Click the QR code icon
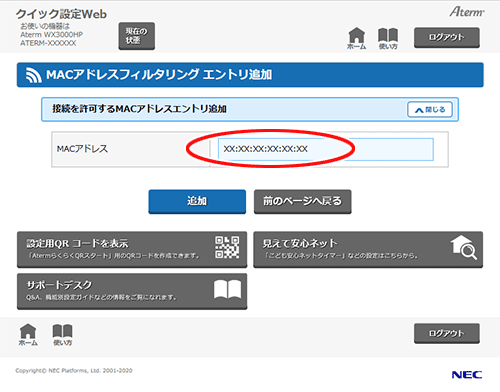Image resolution: width=500 pixels, height=392 pixels. point(227,247)
